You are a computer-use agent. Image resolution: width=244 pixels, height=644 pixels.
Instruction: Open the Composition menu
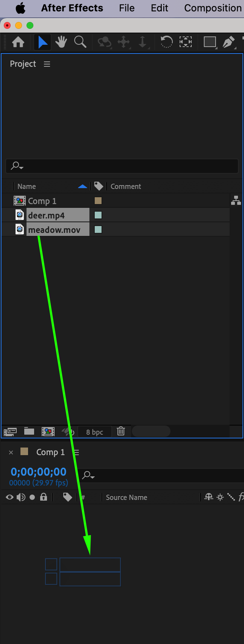pos(213,8)
